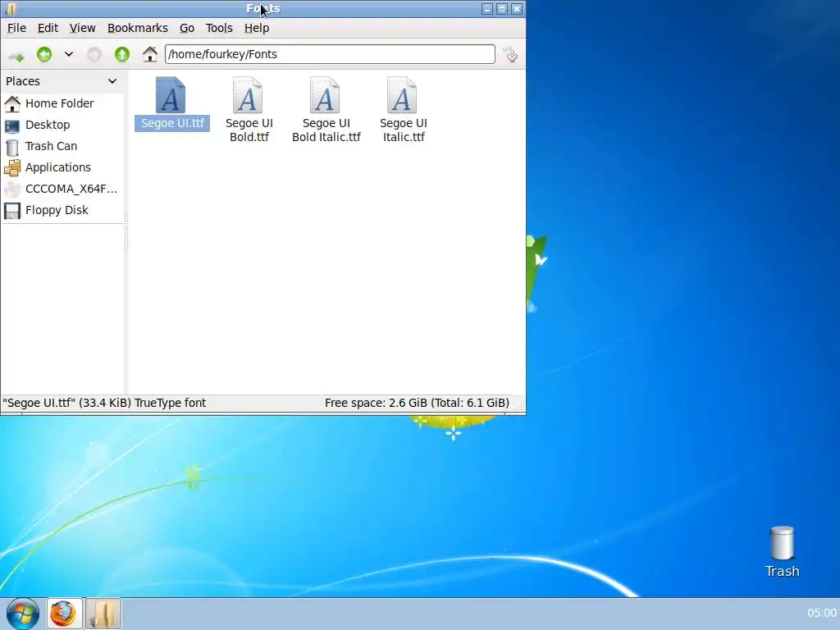The height and width of the screenshot is (630, 840).
Task: Expand the Places side pane dropdown
Action: [112, 81]
